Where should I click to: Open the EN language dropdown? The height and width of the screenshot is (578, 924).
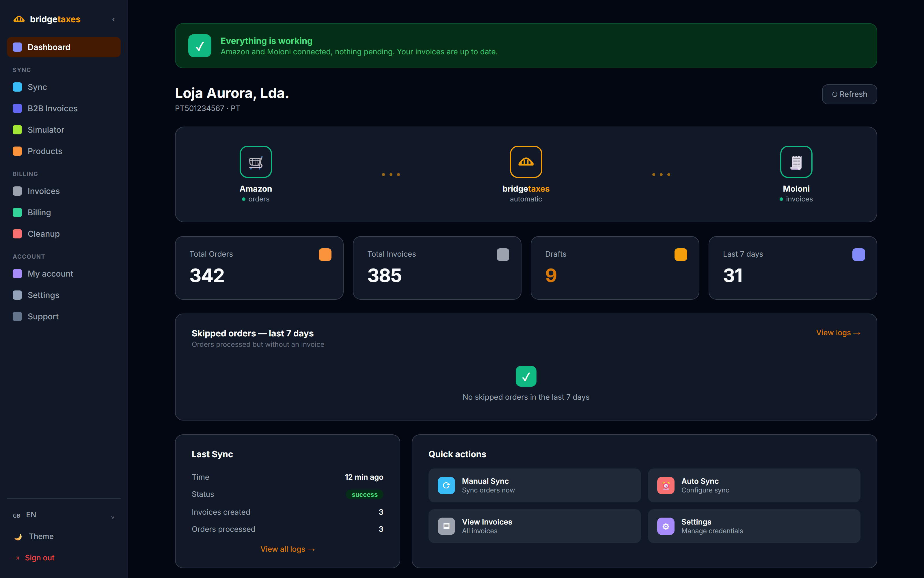(x=64, y=515)
